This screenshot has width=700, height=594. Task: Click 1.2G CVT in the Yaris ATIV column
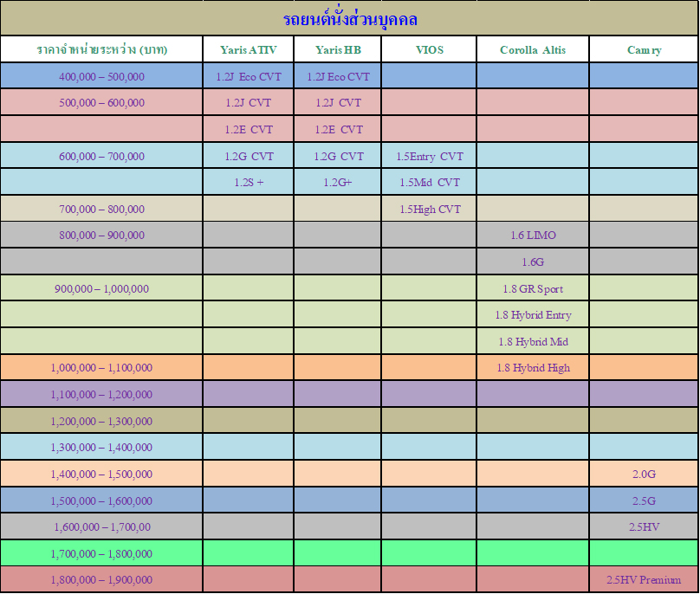[249, 156]
